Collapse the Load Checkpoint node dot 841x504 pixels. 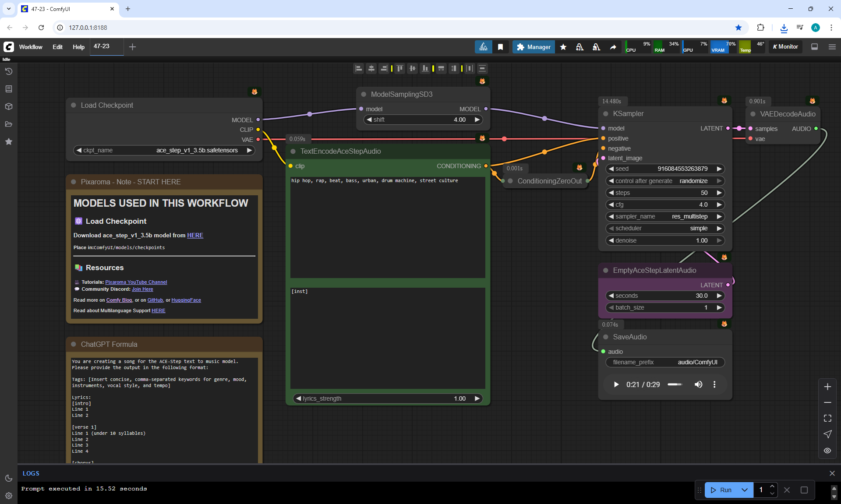click(73, 105)
